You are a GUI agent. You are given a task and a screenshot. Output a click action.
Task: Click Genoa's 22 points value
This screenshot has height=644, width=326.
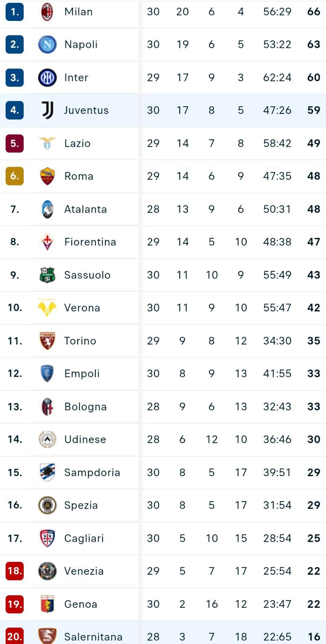pos(314,604)
